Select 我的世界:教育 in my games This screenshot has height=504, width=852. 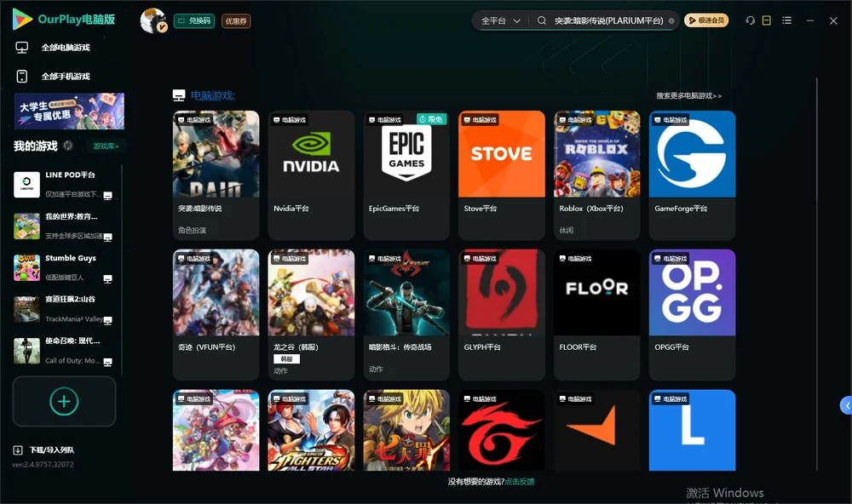[64, 226]
